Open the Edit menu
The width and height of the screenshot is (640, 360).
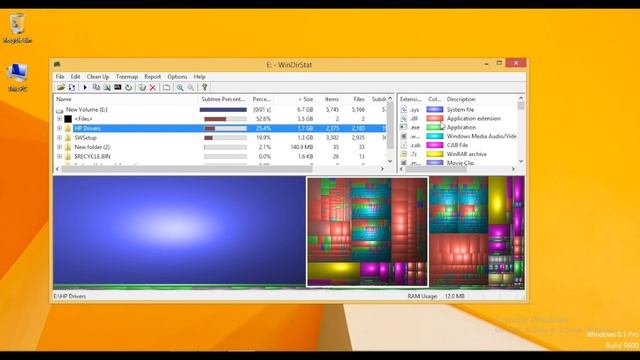(76, 77)
